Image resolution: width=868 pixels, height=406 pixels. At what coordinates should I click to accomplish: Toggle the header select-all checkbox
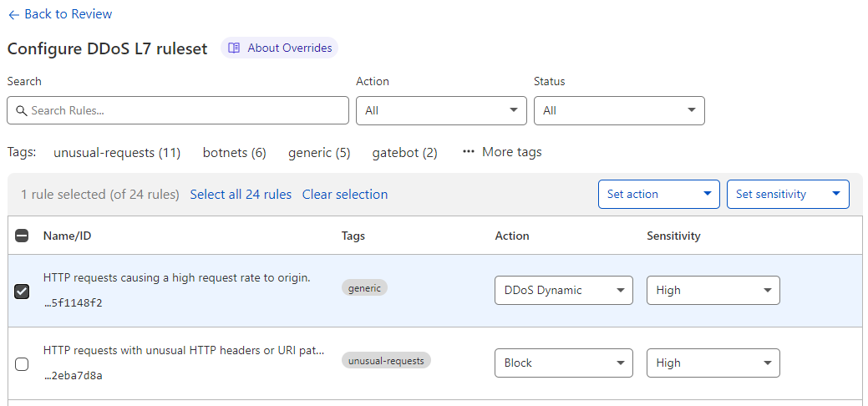(x=23, y=236)
